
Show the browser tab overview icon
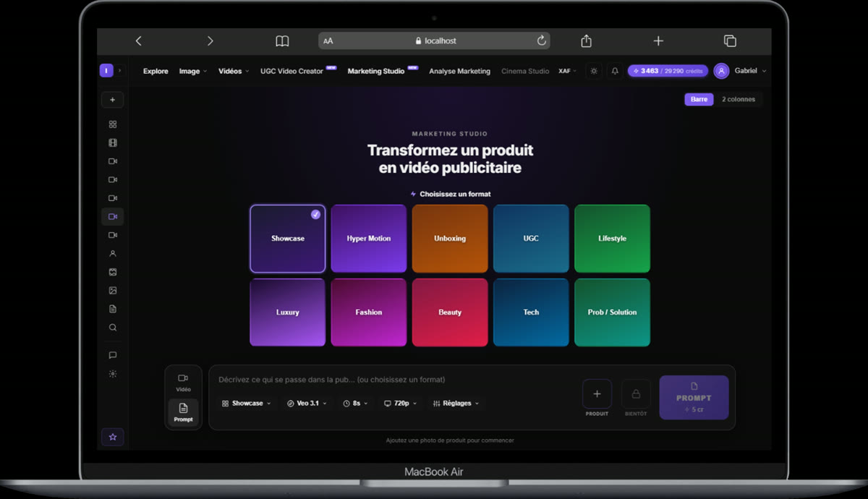tap(730, 41)
